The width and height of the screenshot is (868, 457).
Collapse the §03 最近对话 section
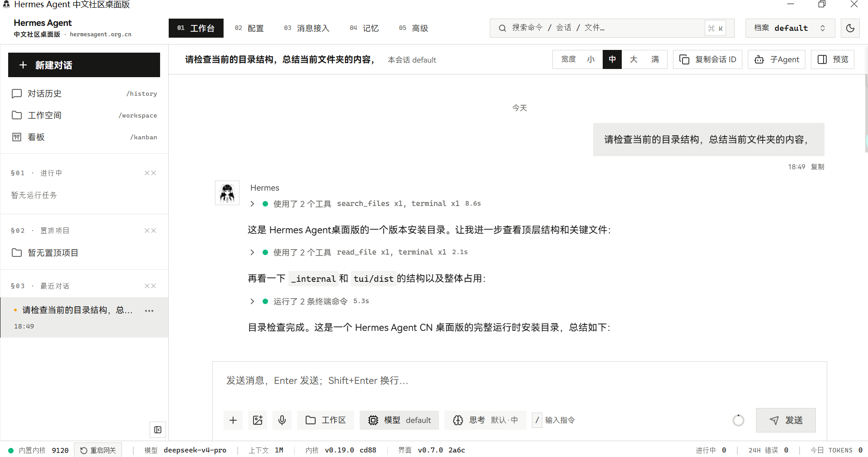150,286
